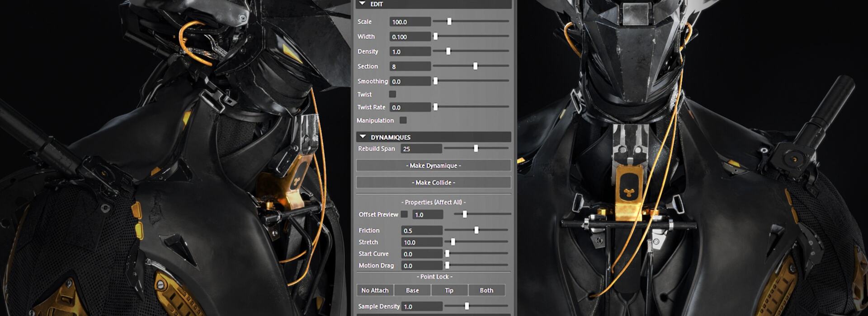Click the Friction slider handle
This screenshot has height=316, width=868.
coord(476,230)
